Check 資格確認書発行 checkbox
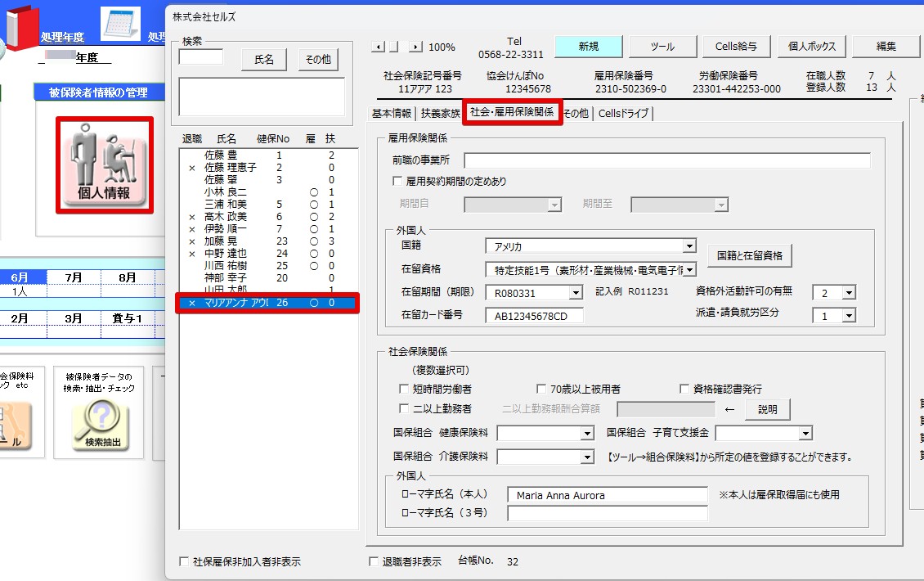The width and height of the screenshot is (924, 581). (684, 389)
